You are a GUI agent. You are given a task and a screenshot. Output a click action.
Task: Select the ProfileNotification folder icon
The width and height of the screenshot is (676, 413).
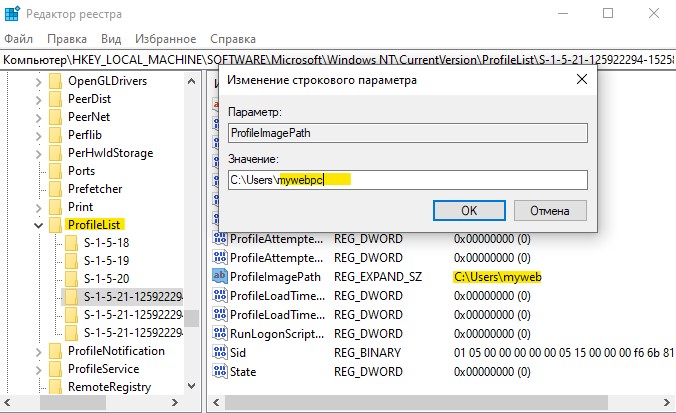(56, 351)
